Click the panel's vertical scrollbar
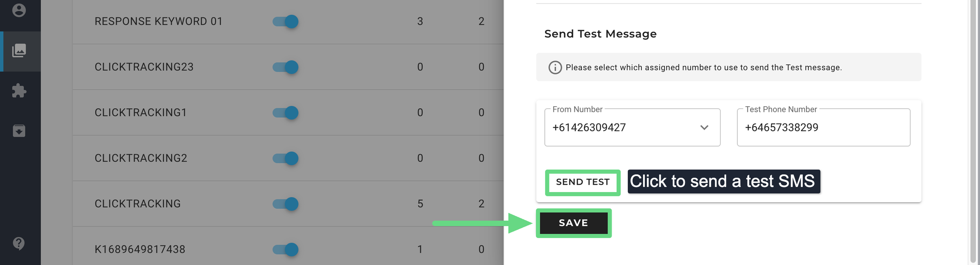Screen dimensions: 980x265 pos(974,130)
